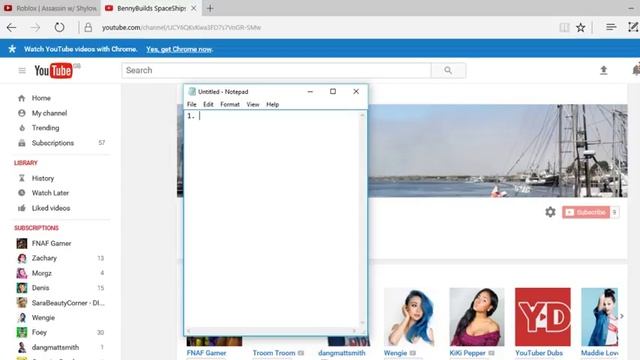The image size is (640, 360).
Task: Click the browser forward arrow
Action: coord(36,27)
